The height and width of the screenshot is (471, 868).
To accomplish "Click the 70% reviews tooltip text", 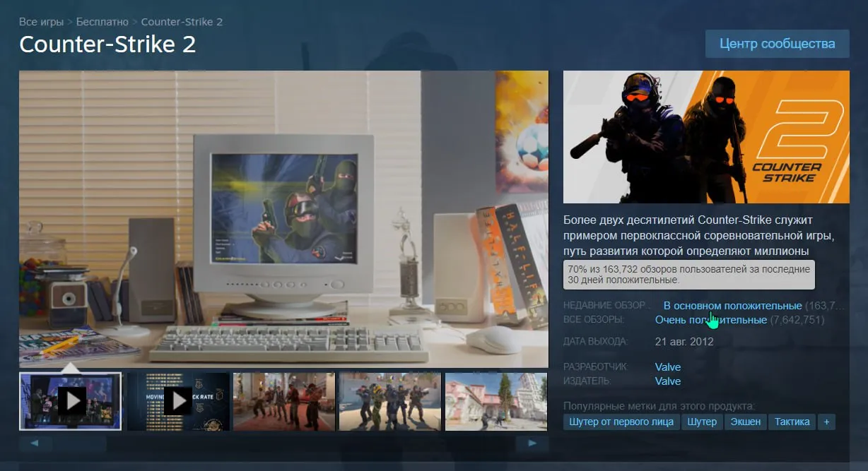I will 688,274.
